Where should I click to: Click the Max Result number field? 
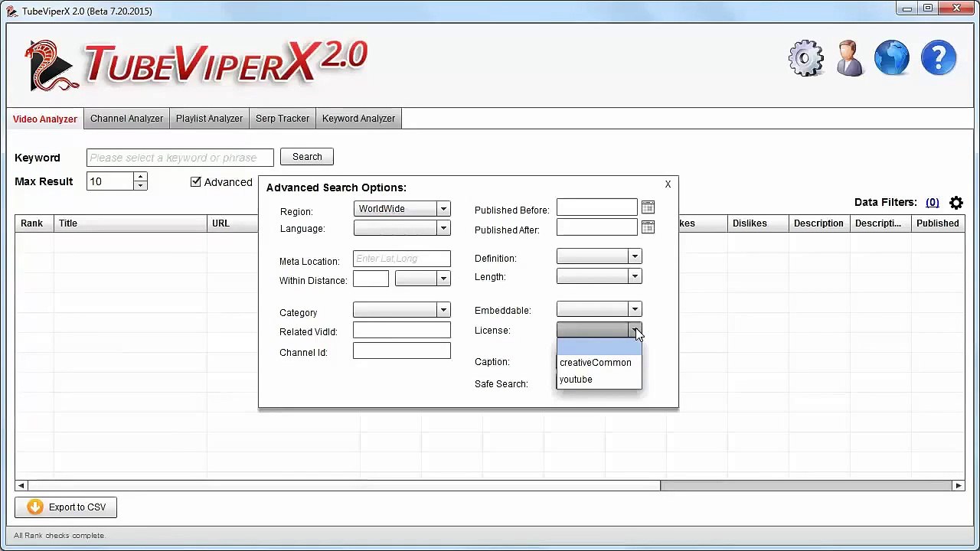[x=110, y=181]
